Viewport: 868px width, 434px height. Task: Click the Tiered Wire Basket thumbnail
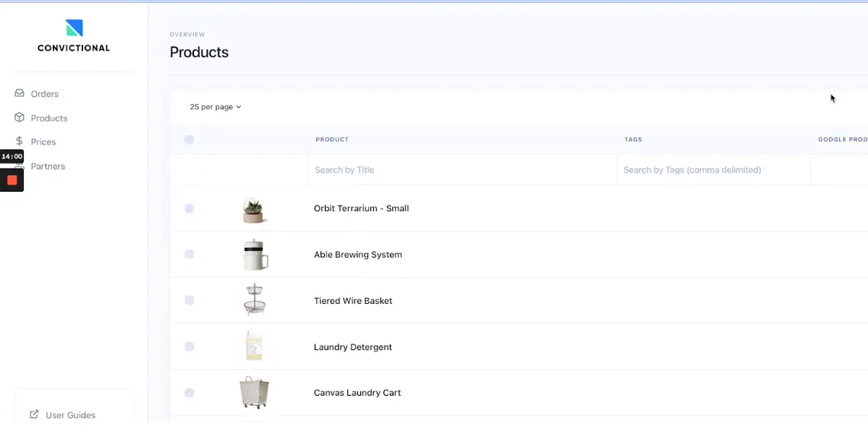pyautogui.click(x=255, y=300)
